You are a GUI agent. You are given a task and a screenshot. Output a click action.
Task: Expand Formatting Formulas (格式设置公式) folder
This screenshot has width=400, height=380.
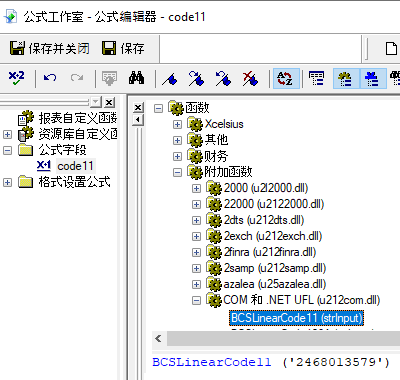tap(7, 182)
